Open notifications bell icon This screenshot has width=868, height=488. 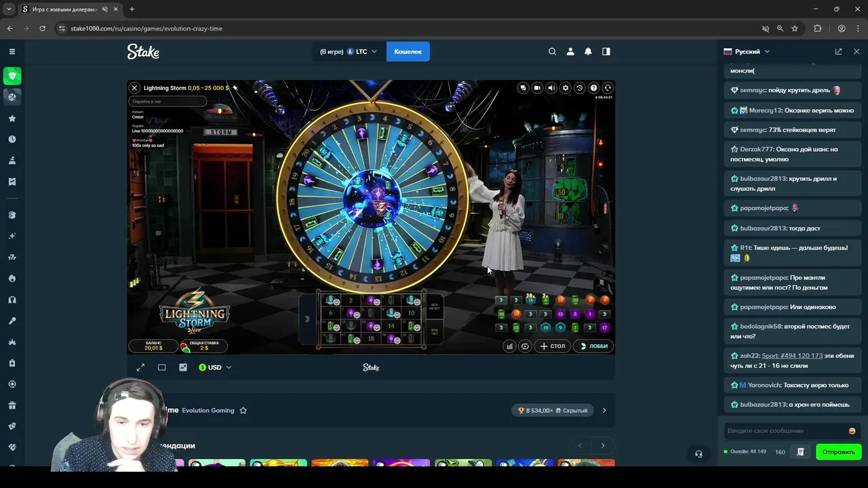[x=588, y=52]
